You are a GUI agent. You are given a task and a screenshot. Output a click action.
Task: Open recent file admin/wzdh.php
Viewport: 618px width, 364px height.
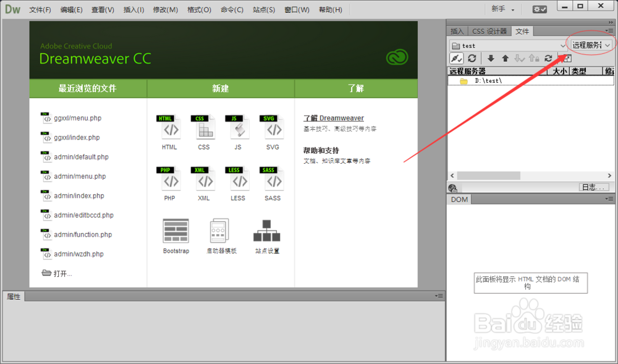pyautogui.click(x=72, y=254)
